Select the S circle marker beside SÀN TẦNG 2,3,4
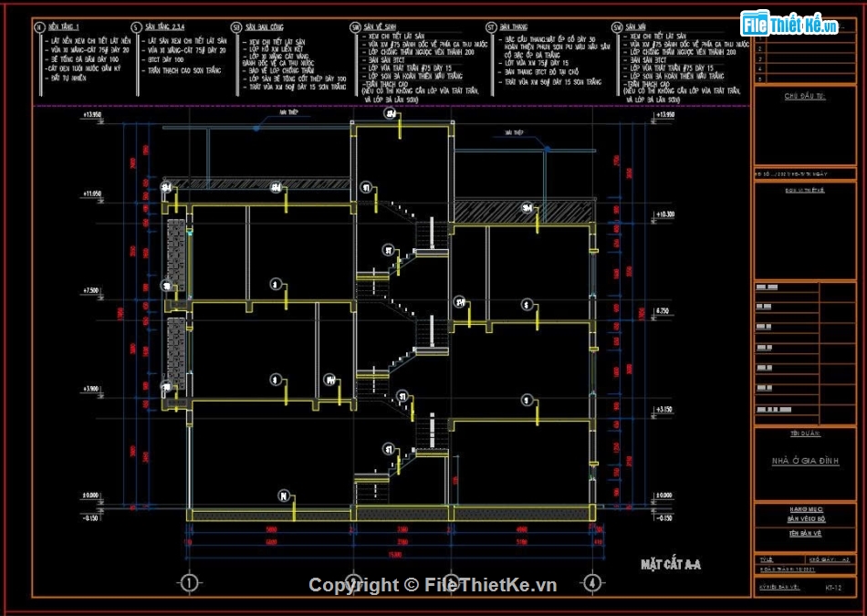This screenshot has width=867, height=616. pyautogui.click(x=137, y=28)
